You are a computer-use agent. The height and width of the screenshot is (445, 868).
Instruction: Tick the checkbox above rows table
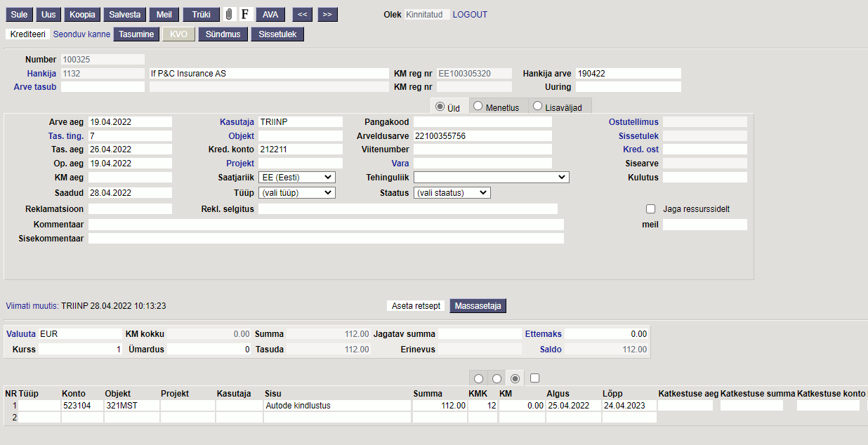[534, 378]
